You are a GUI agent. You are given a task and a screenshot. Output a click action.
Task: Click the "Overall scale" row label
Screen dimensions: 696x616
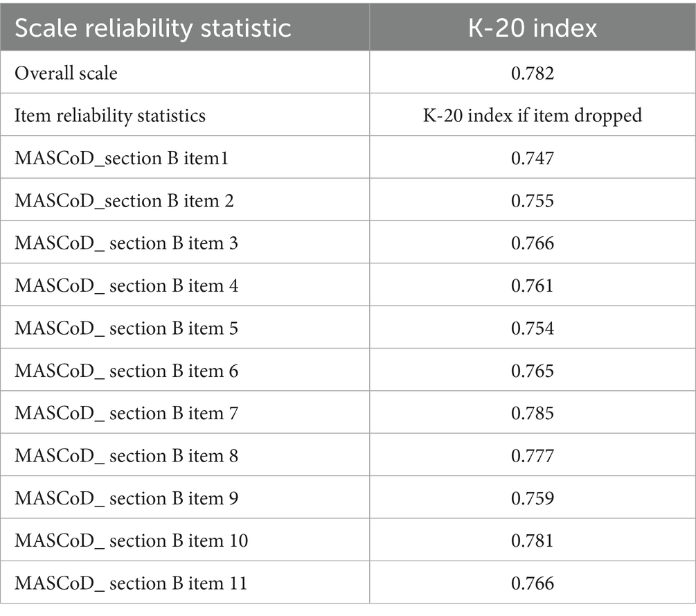coord(66,73)
